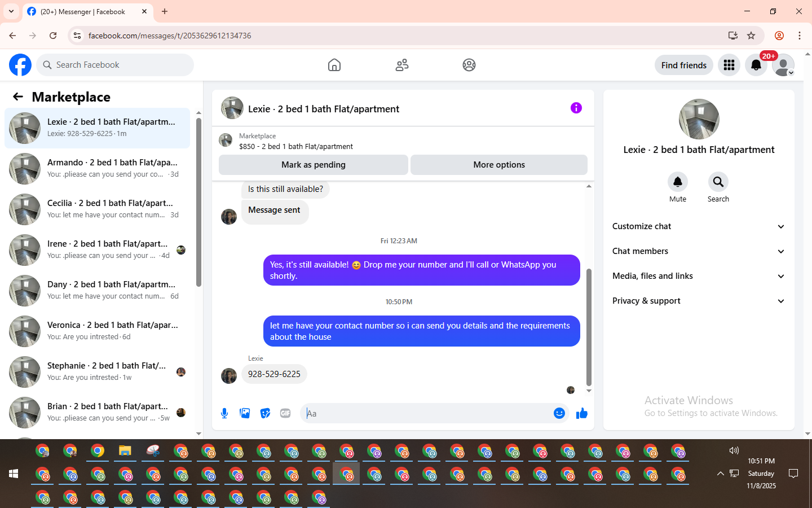
Task: Open the Facebook menu grid icon
Action: pos(729,65)
